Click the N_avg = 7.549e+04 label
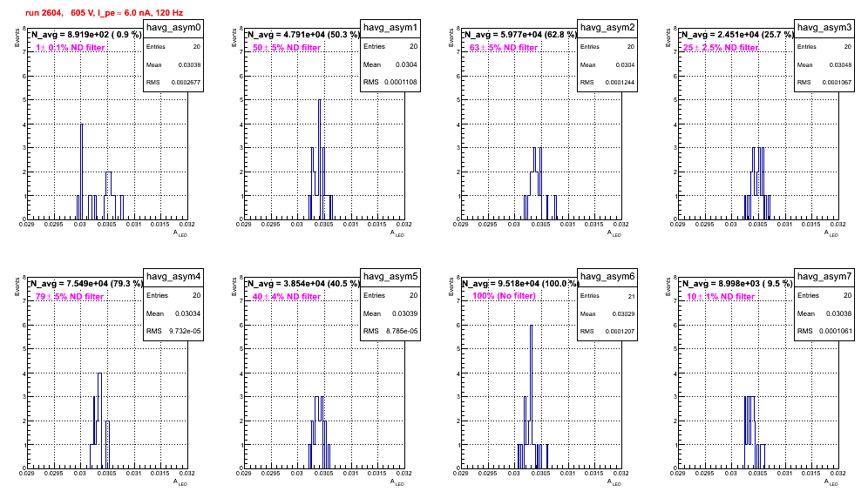The width and height of the screenshot is (868, 498). [85, 283]
